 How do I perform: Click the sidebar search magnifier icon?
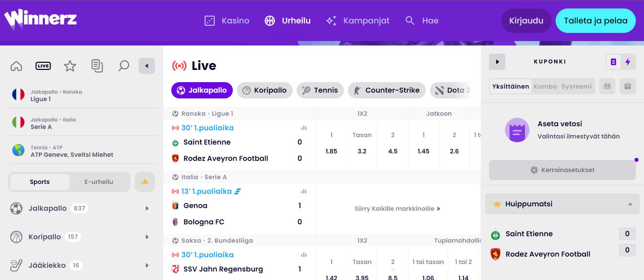(124, 66)
